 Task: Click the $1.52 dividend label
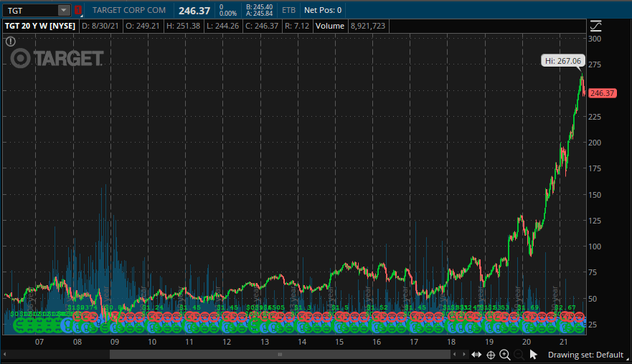click(377, 307)
